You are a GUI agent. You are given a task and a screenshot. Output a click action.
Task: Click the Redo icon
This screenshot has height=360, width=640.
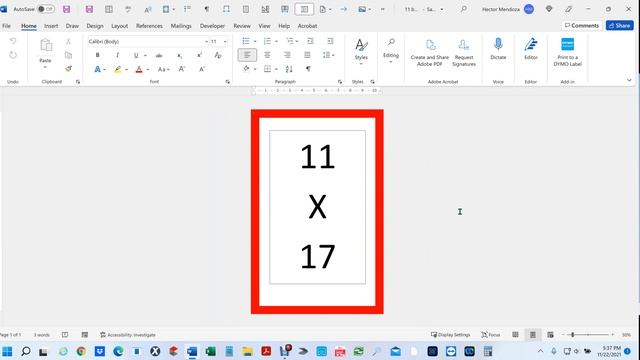point(13,55)
